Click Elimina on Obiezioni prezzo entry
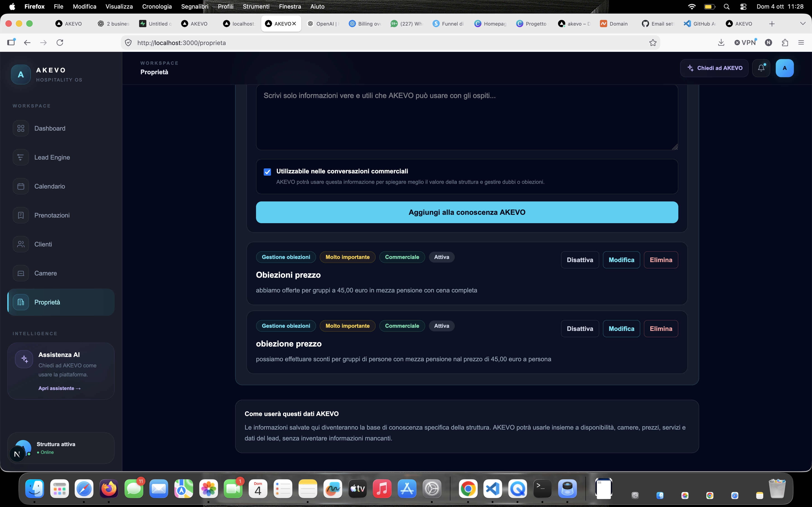 coord(661,260)
